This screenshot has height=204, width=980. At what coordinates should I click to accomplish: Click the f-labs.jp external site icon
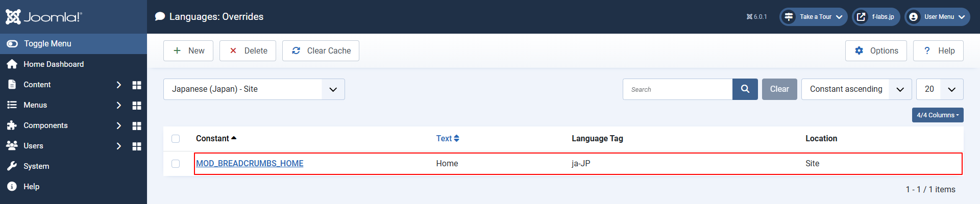click(861, 17)
